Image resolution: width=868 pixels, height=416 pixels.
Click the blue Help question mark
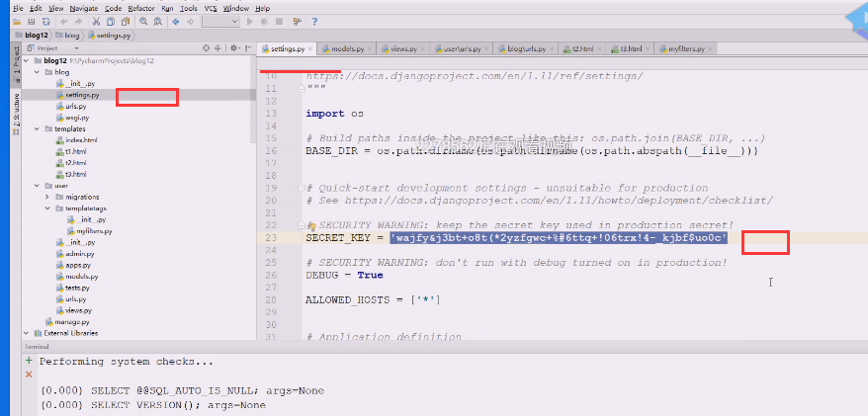pos(314,22)
